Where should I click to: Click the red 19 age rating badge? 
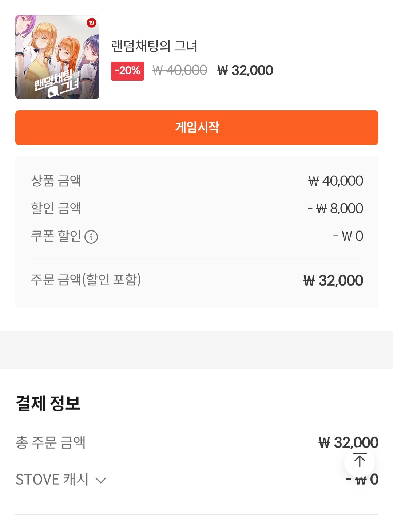click(91, 23)
